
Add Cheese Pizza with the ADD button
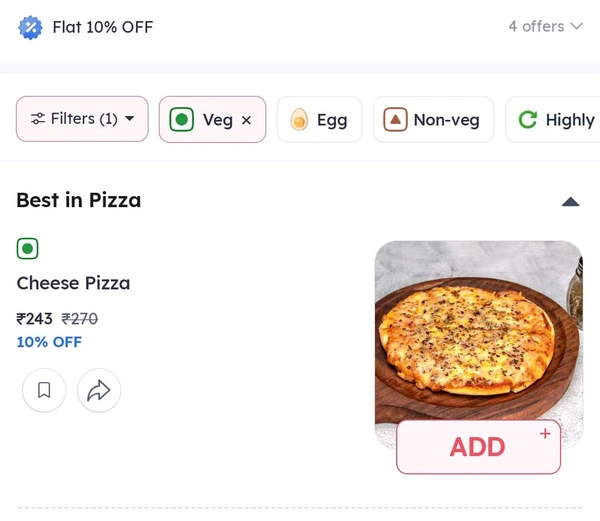(x=478, y=447)
